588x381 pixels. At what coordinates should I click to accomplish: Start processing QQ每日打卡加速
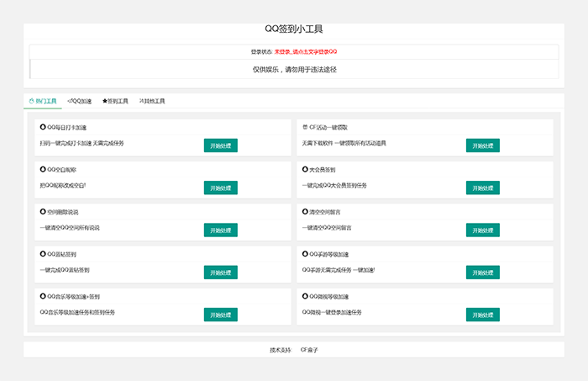pyautogui.click(x=220, y=146)
